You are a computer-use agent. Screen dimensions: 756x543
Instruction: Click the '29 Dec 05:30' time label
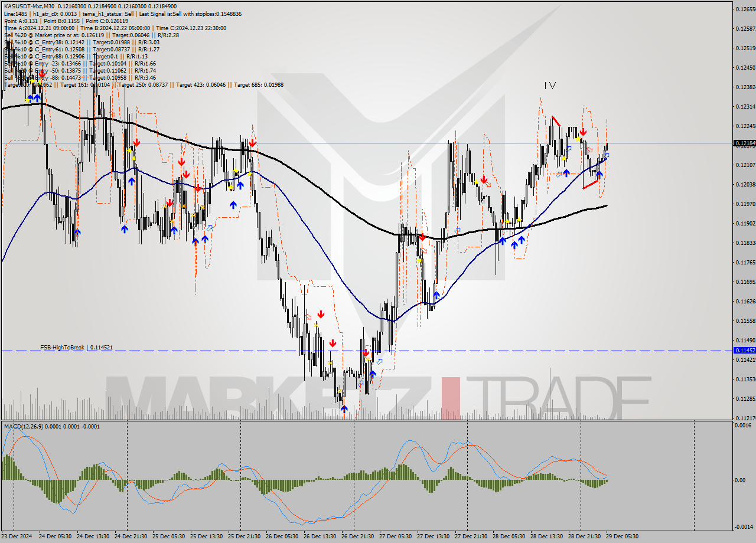[x=621, y=537]
